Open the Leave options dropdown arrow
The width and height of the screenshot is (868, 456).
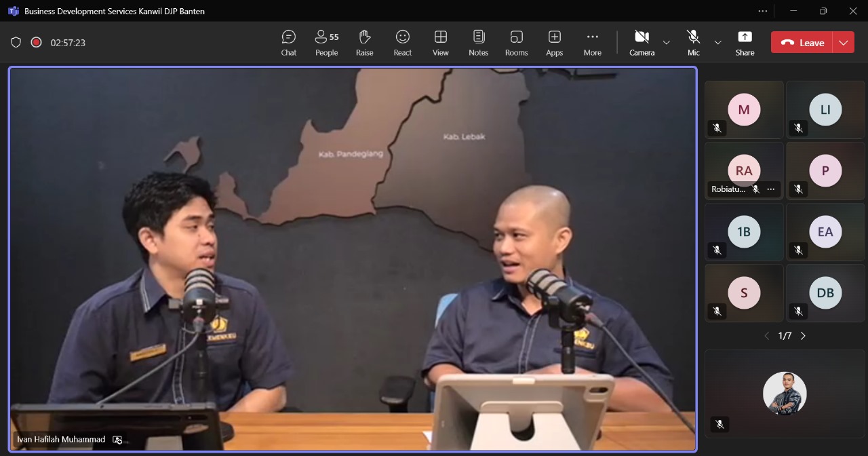(843, 42)
